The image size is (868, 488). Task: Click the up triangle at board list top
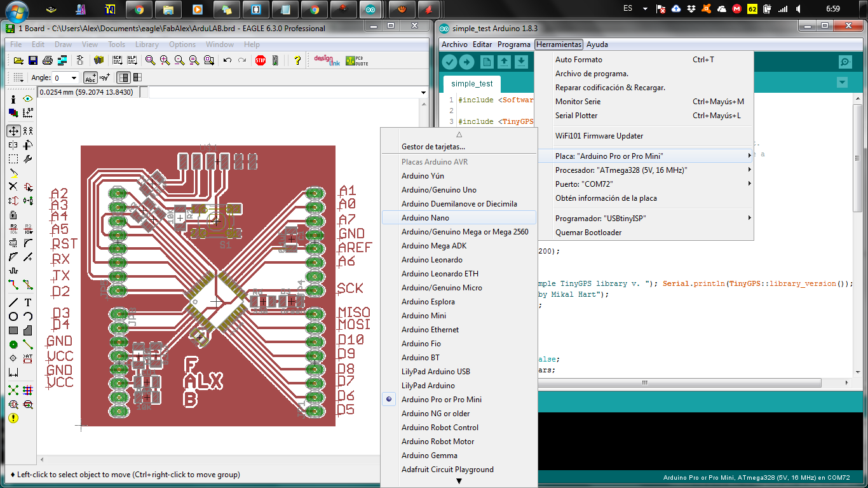pos(459,134)
